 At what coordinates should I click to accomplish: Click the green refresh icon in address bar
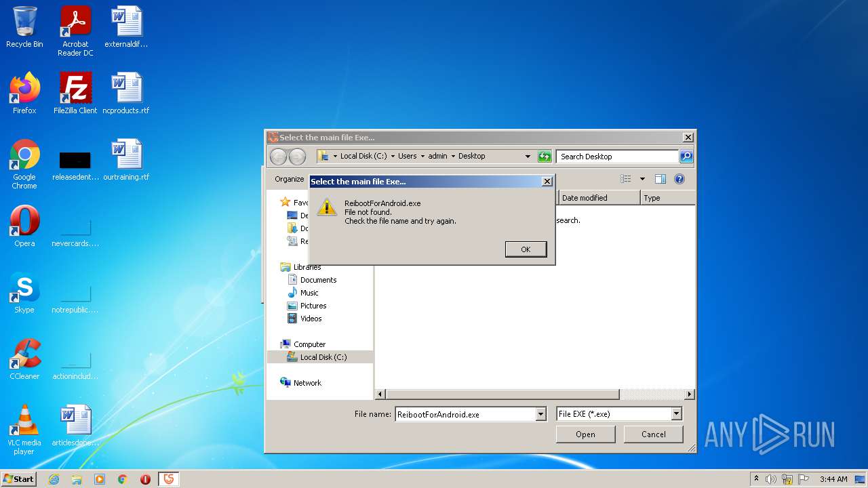tap(545, 157)
